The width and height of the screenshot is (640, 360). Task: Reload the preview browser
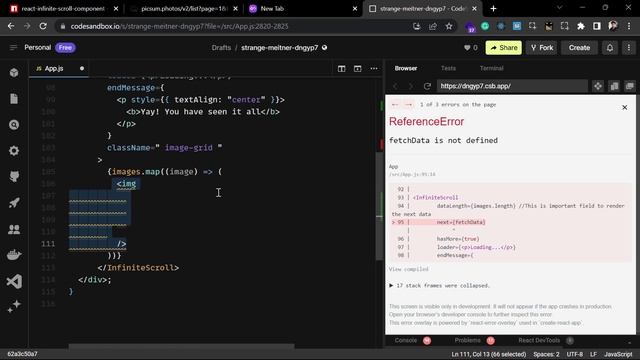[x=427, y=86]
